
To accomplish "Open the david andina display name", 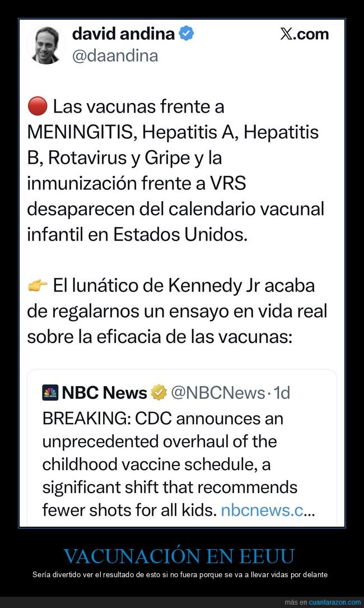I will click(123, 34).
